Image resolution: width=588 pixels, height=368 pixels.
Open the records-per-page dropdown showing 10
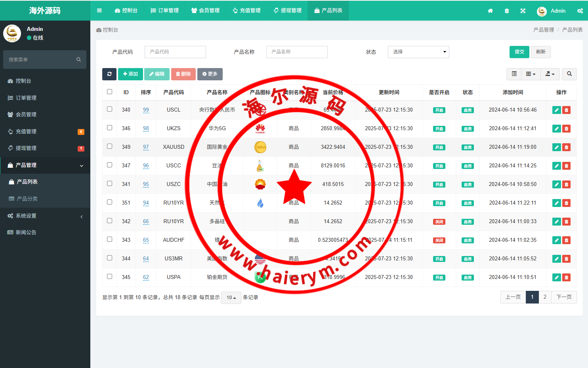(x=231, y=298)
